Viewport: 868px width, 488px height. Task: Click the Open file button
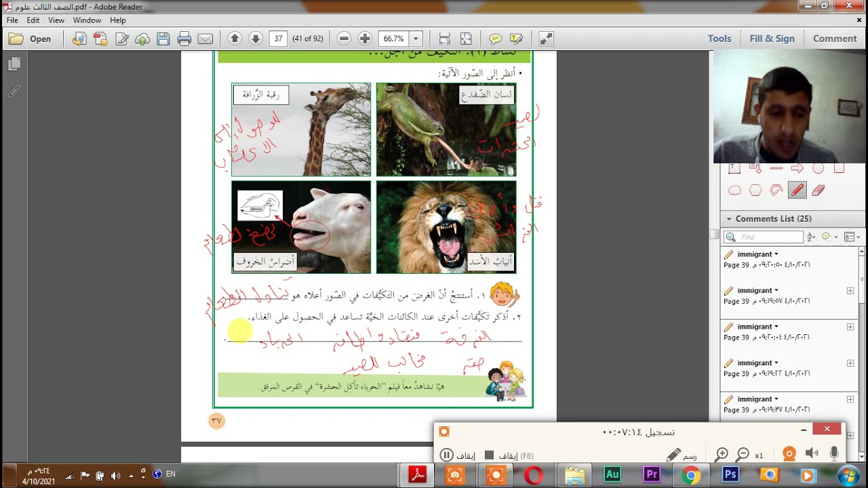[x=30, y=39]
